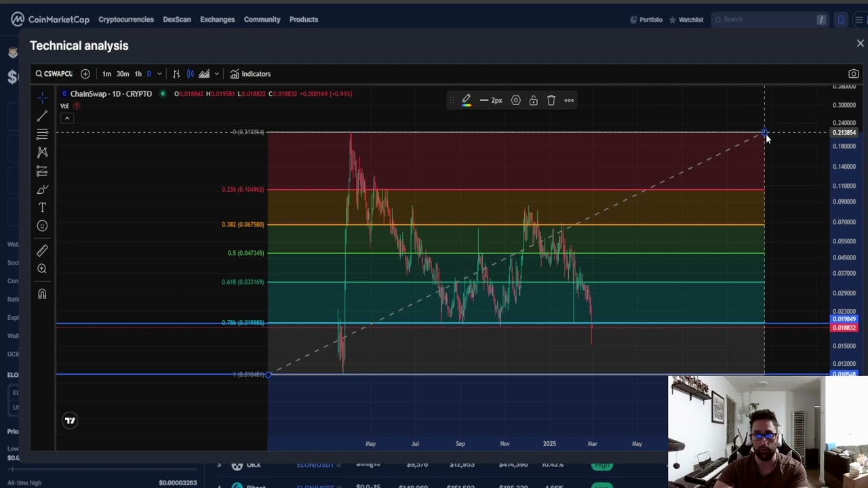This screenshot has width=868, height=488.
Task: Expand the chart type dropdown arrow
Action: point(216,74)
